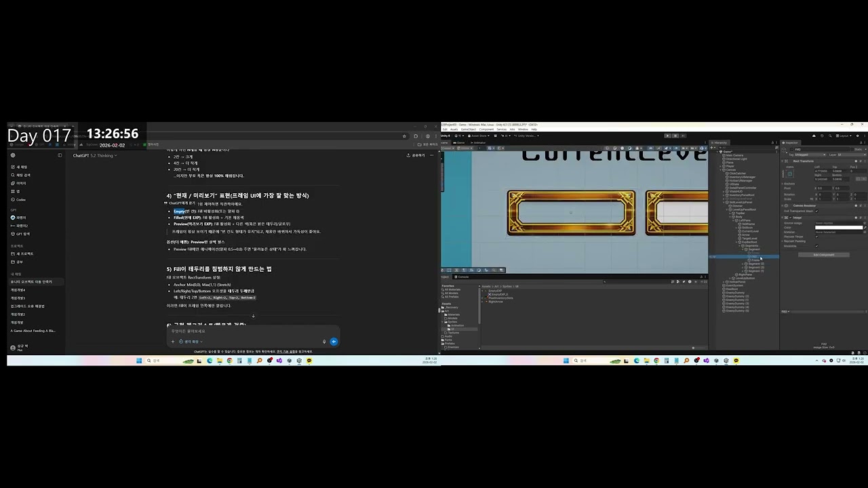Click the Add Component button
The width and height of the screenshot is (868, 488).
(824, 255)
